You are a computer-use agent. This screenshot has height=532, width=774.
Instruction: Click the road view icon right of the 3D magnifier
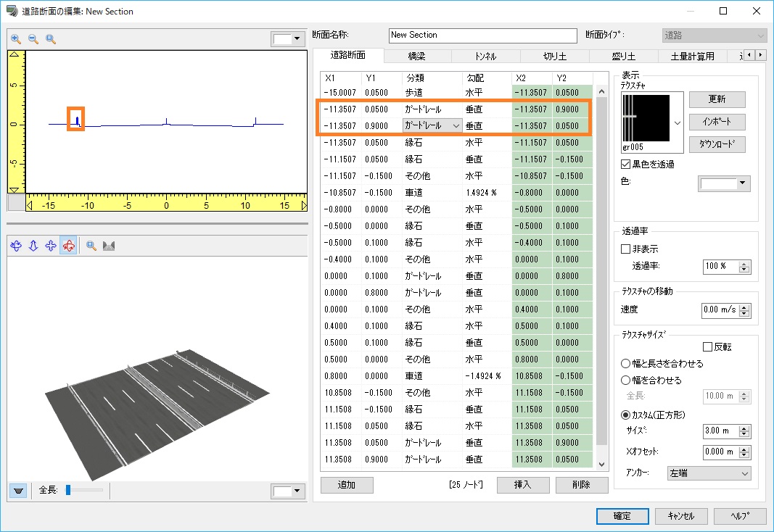(110, 246)
